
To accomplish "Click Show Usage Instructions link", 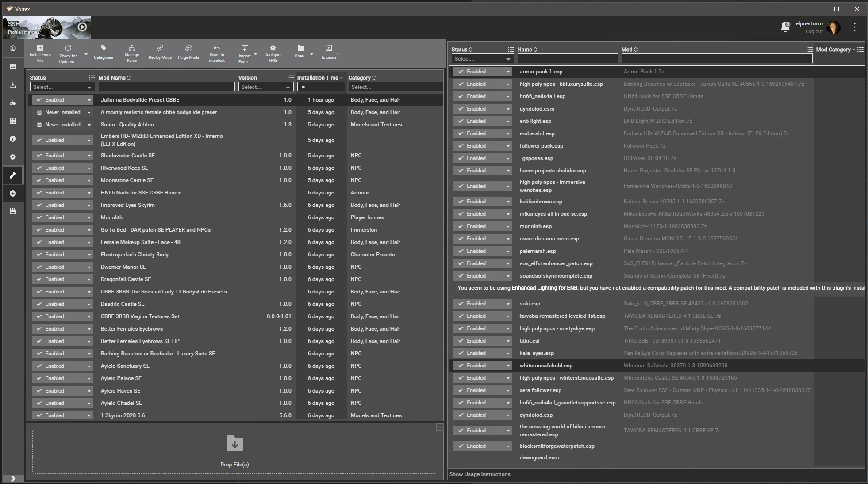I will [x=480, y=474].
